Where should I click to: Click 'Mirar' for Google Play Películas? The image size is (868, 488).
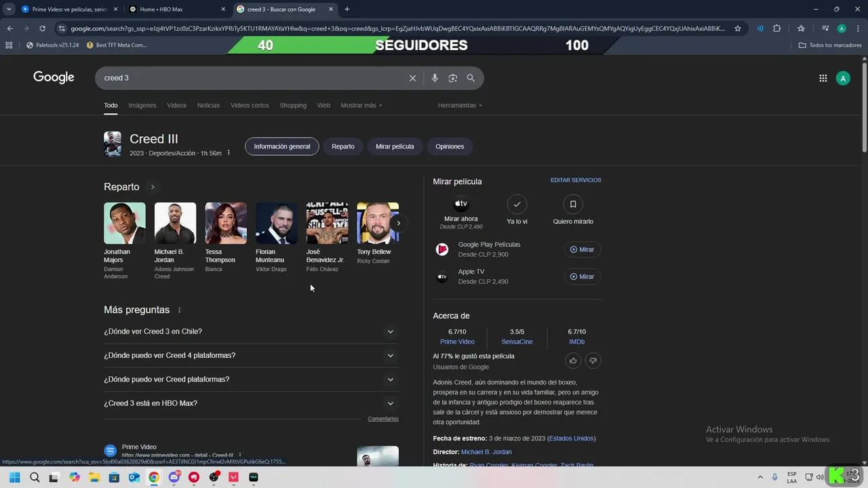[x=583, y=249]
